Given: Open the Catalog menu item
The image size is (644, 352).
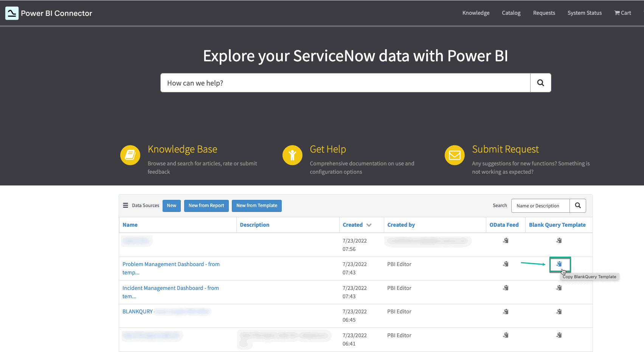Looking at the screenshot, I should pyautogui.click(x=511, y=13).
